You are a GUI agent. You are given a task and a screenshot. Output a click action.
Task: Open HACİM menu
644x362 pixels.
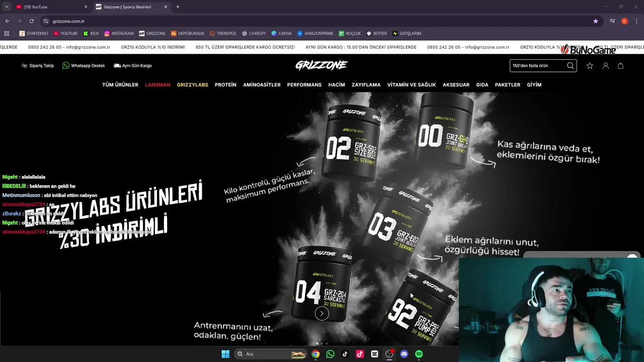tap(337, 85)
